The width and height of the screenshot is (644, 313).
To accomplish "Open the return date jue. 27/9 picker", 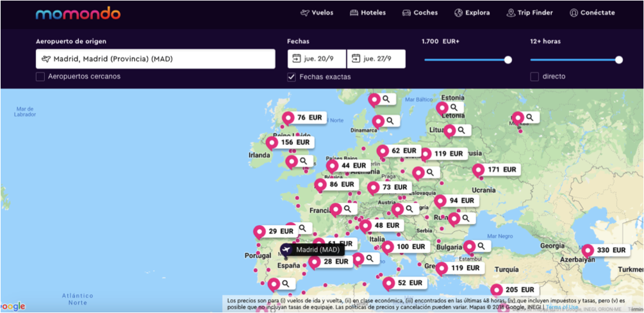I will pyautogui.click(x=376, y=59).
